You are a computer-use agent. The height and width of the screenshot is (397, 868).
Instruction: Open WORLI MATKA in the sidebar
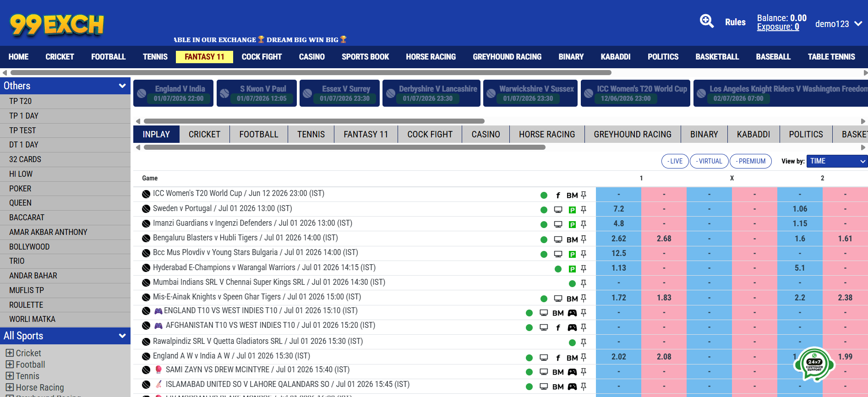(65, 319)
